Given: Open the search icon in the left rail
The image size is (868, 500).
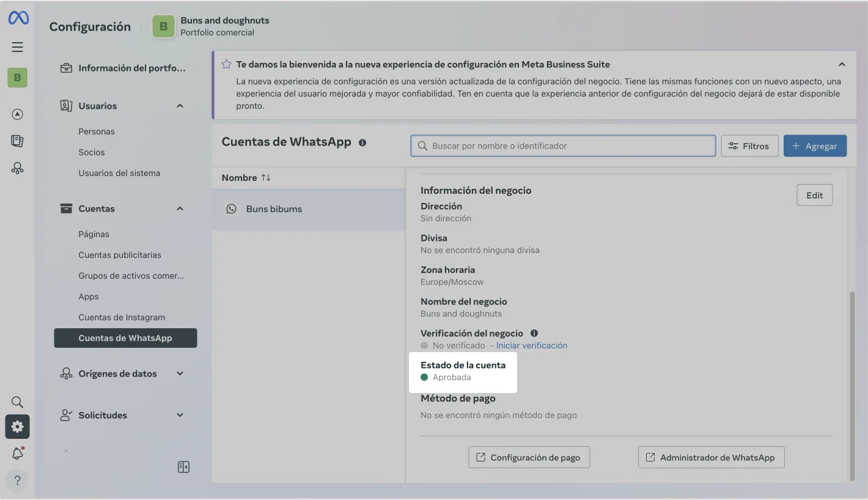Looking at the screenshot, I should pyautogui.click(x=18, y=402).
